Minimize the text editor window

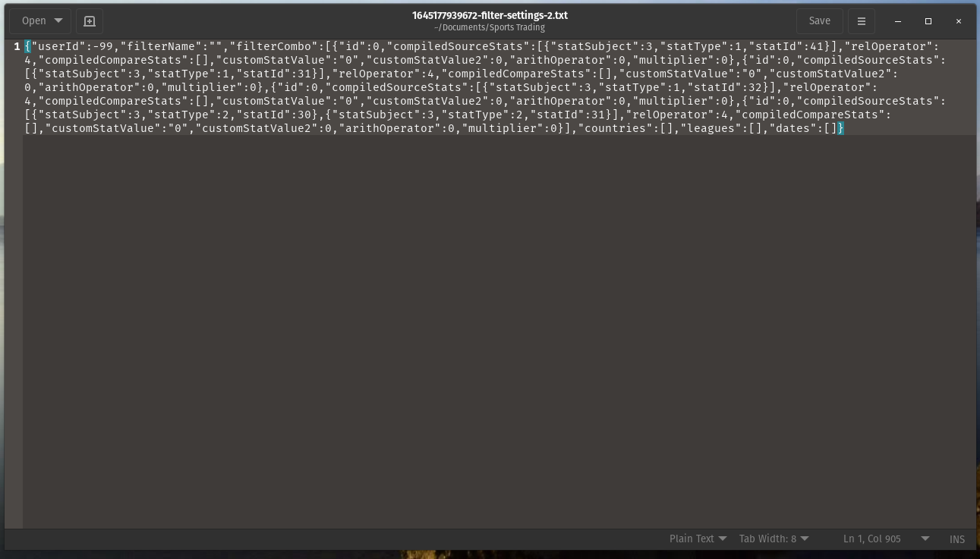(x=897, y=21)
